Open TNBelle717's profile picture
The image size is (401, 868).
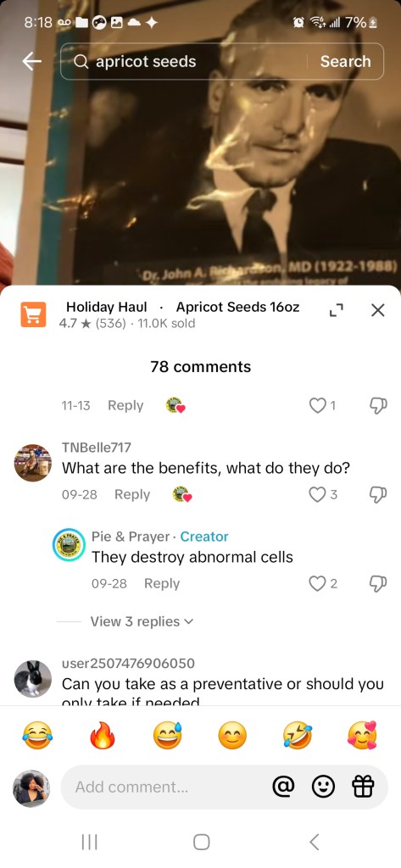[x=33, y=463]
